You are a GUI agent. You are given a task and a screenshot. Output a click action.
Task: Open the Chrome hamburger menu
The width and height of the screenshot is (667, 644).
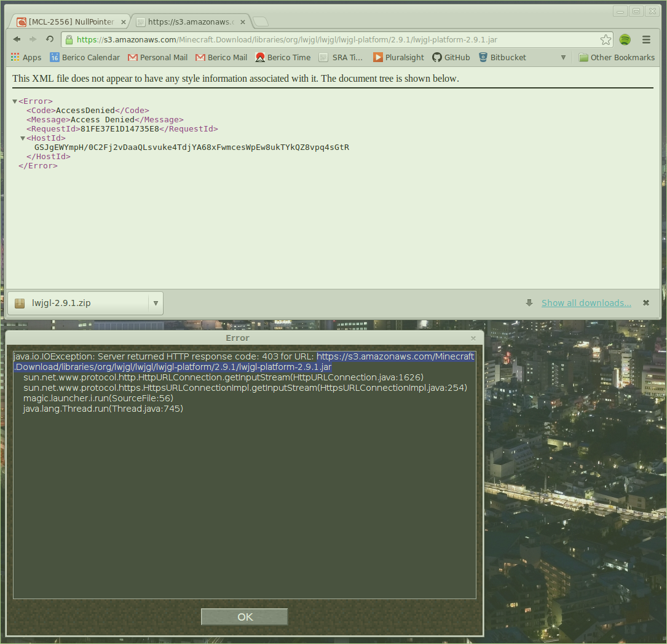point(646,40)
